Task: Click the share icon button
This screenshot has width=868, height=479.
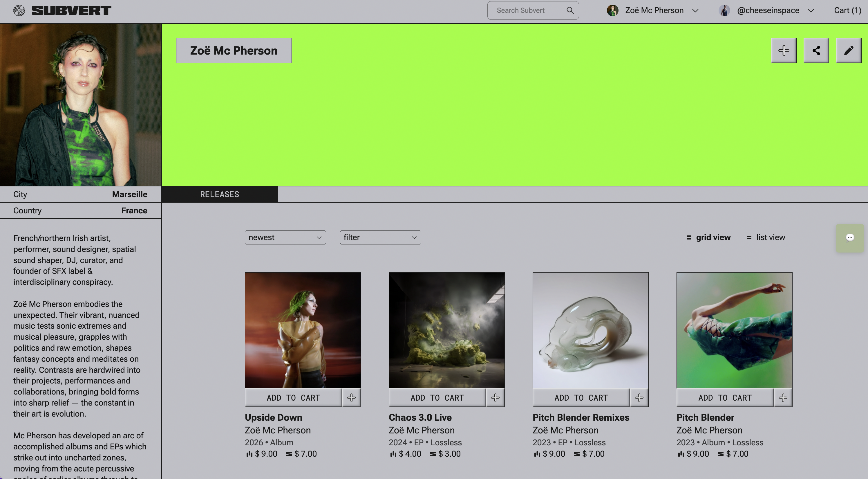Action: point(816,51)
